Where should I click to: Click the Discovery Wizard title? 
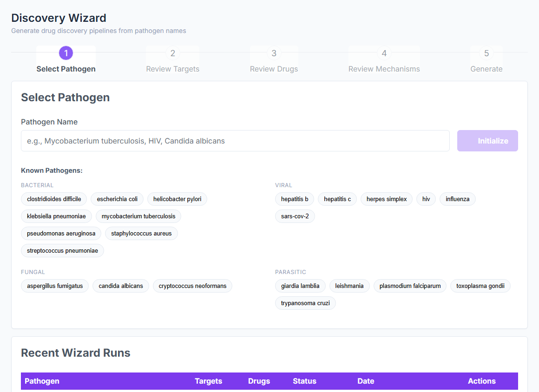pyautogui.click(x=59, y=18)
